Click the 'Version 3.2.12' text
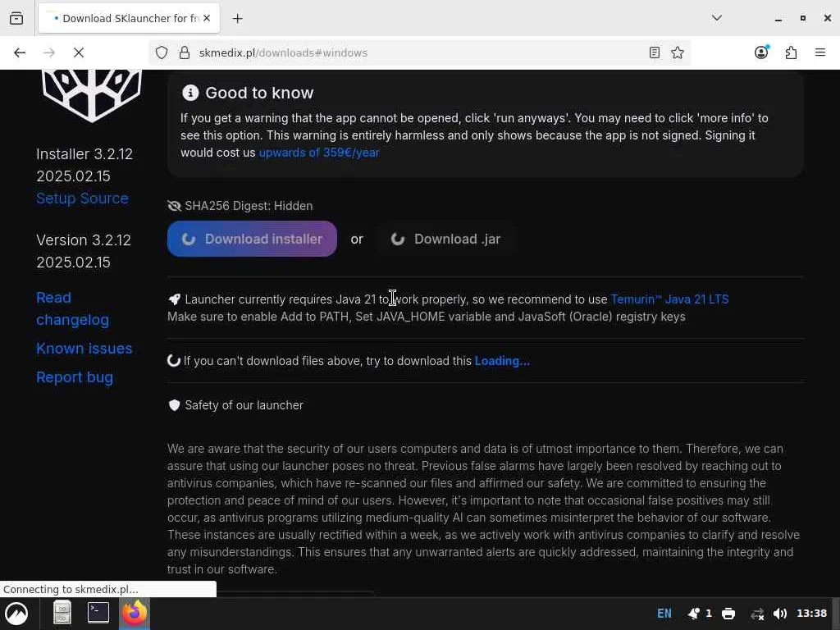Viewport: 840px width, 630px height. (84, 240)
